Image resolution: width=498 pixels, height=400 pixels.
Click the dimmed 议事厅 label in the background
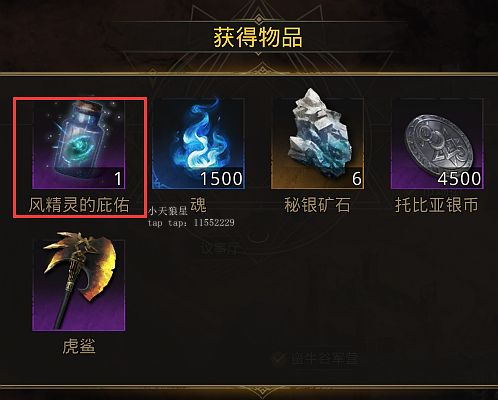219,248
